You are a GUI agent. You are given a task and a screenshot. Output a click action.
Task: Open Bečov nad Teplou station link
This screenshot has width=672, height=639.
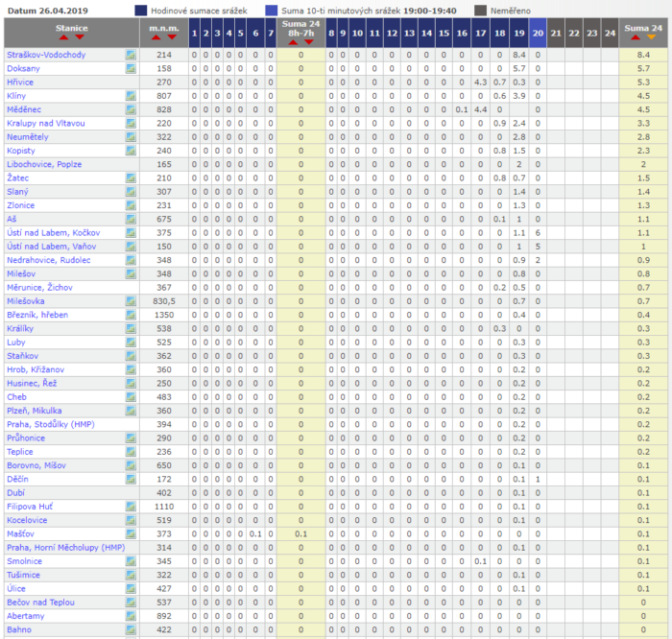click(x=40, y=603)
